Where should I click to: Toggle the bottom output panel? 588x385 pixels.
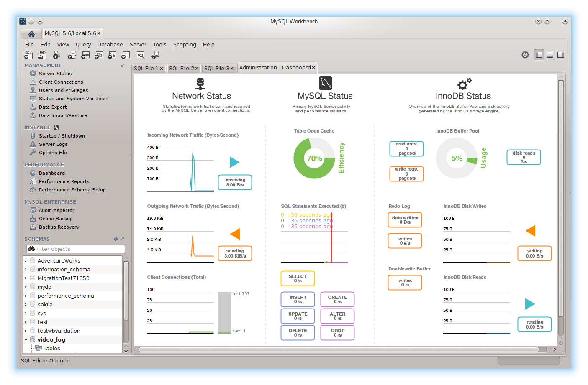(x=550, y=55)
